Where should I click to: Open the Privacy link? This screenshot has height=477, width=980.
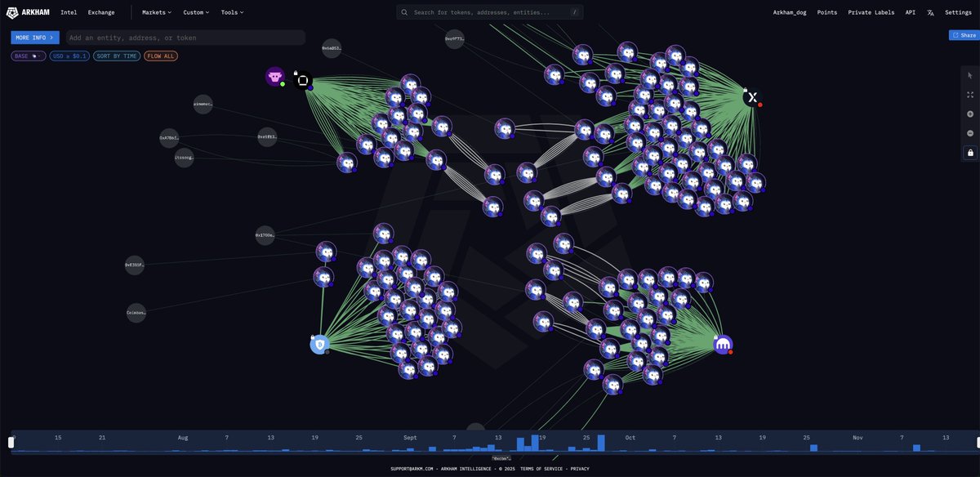[x=580, y=469]
